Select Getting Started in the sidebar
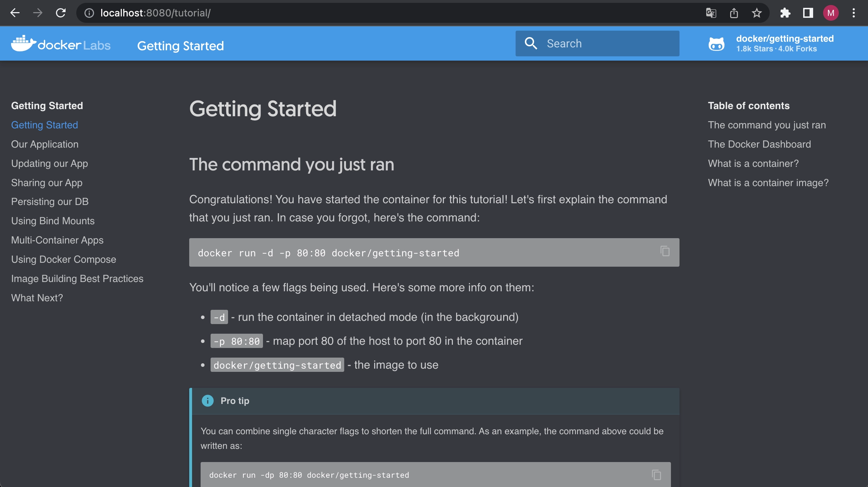This screenshot has width=868, height=487. [x=45, y=125]
